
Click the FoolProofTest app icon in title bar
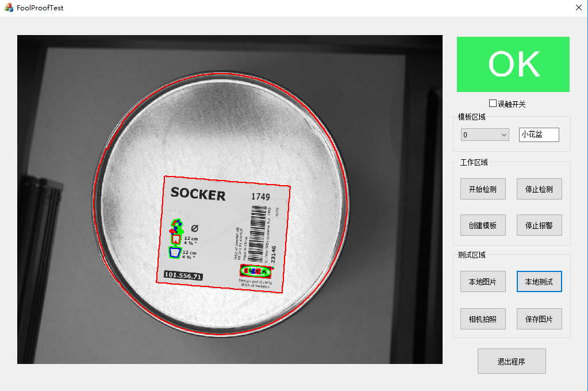[9, 7]
